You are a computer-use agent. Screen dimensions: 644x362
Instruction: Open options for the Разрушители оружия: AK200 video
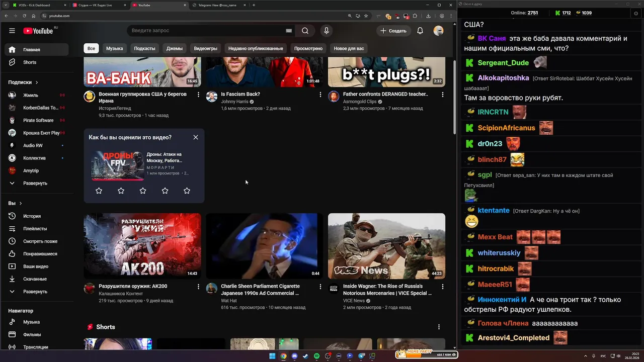[x=198, y=287]
